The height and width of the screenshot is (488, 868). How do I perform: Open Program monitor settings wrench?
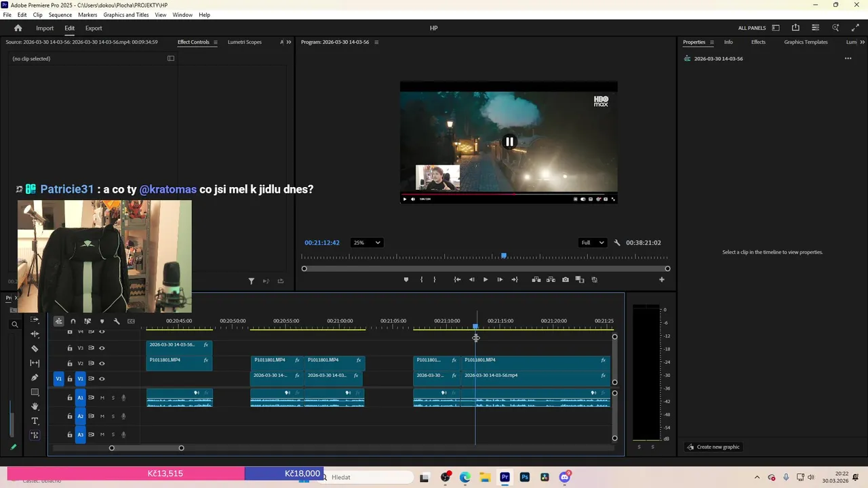click(616, 243)
